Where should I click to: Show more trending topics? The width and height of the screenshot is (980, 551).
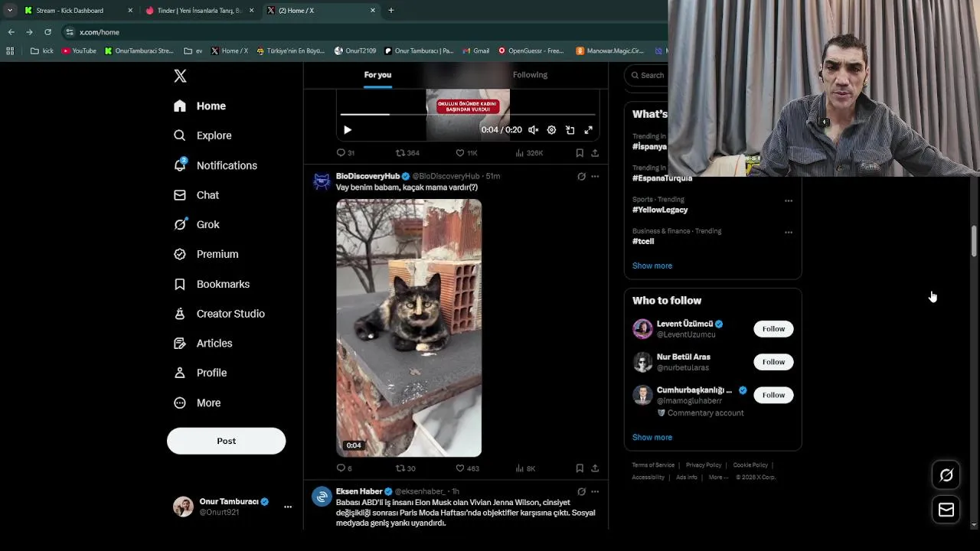click(652, 266)
